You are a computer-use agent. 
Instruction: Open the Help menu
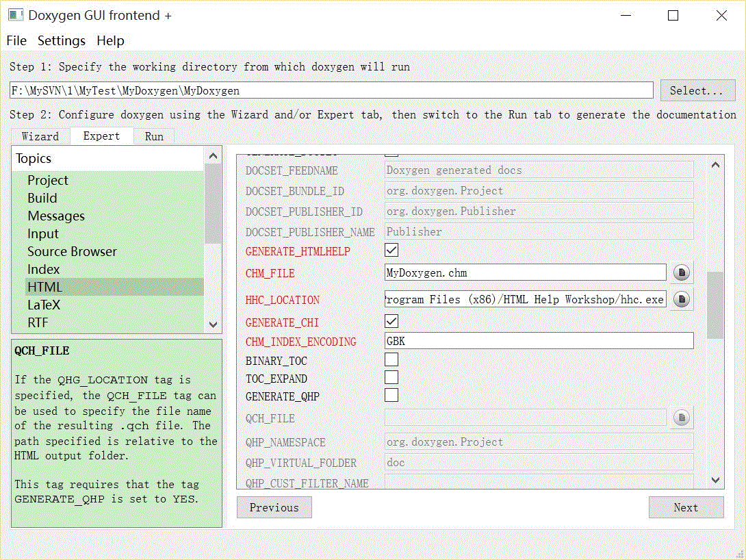coord(110,41)
